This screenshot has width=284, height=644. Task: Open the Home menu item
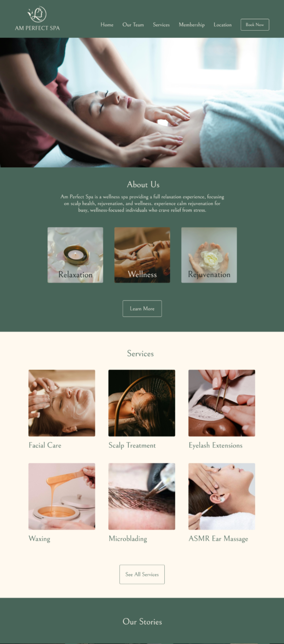click(x=107, y=25)
